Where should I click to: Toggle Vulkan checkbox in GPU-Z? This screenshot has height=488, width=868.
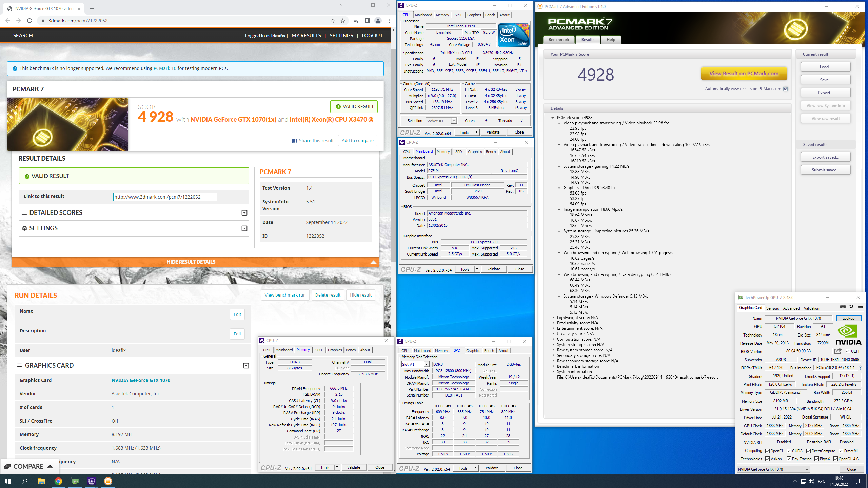[767, 459]
